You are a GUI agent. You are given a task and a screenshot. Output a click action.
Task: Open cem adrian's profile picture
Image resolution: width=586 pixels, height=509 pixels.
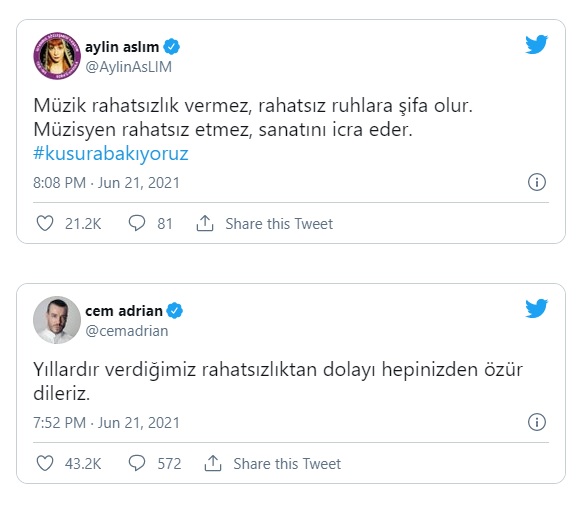(x=57, y=320)
